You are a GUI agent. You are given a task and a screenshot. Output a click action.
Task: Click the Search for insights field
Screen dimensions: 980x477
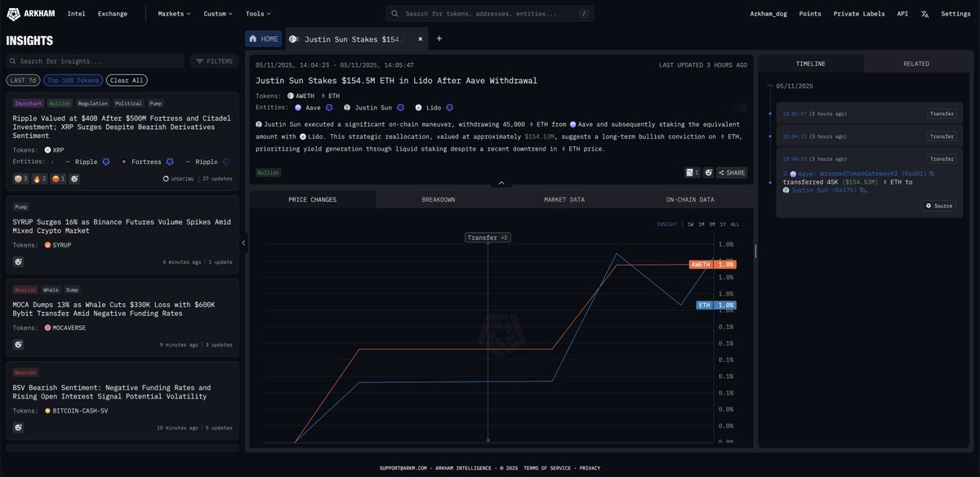tap(95, 61)
